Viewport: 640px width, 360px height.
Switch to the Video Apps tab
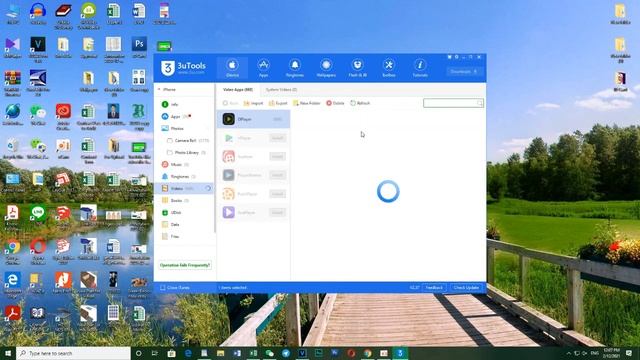(238, 89)
